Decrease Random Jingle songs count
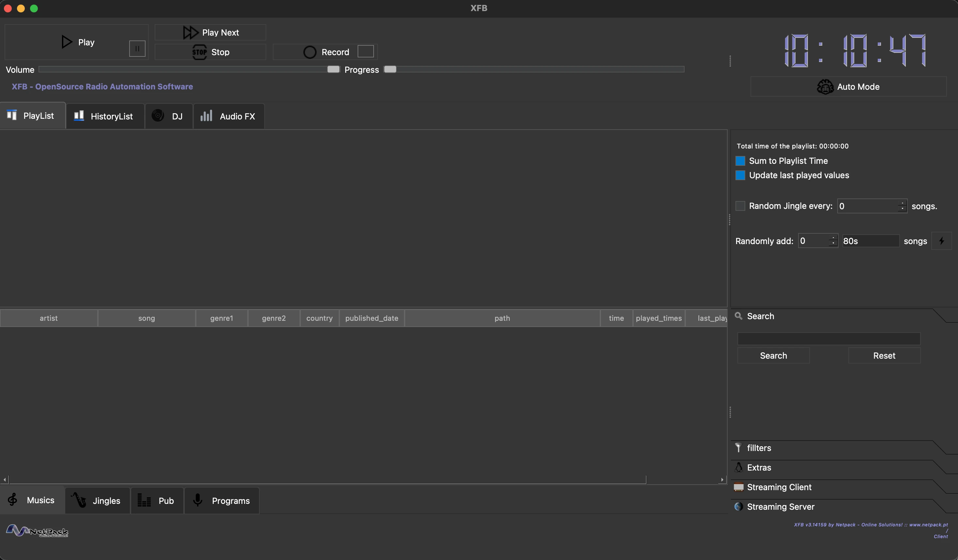This screenshot has height=560, width=958. pyautogui.click(x=903, y=210)
